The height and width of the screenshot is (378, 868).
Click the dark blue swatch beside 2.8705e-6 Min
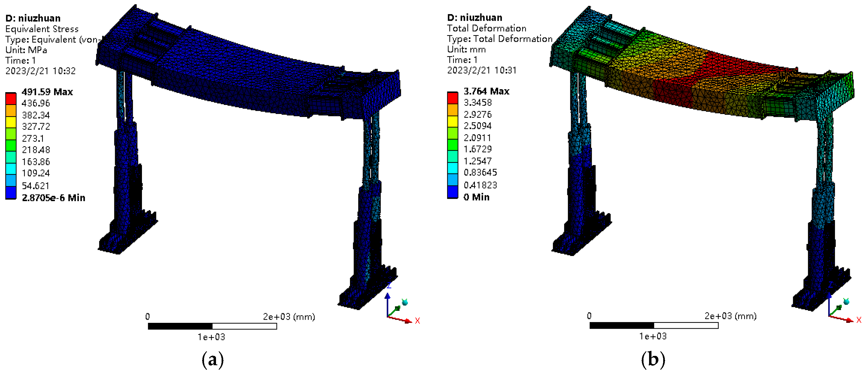click(11, 192)
